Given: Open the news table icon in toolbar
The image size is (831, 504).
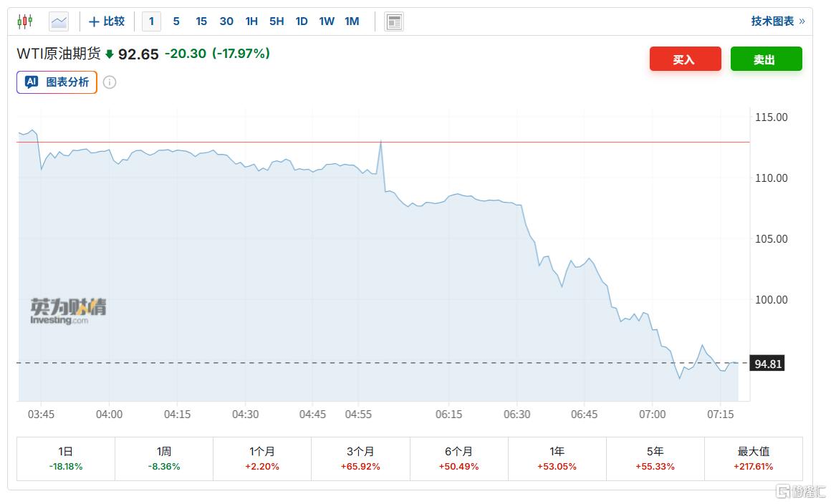Looking at the screenshot, I should (393, 21).
